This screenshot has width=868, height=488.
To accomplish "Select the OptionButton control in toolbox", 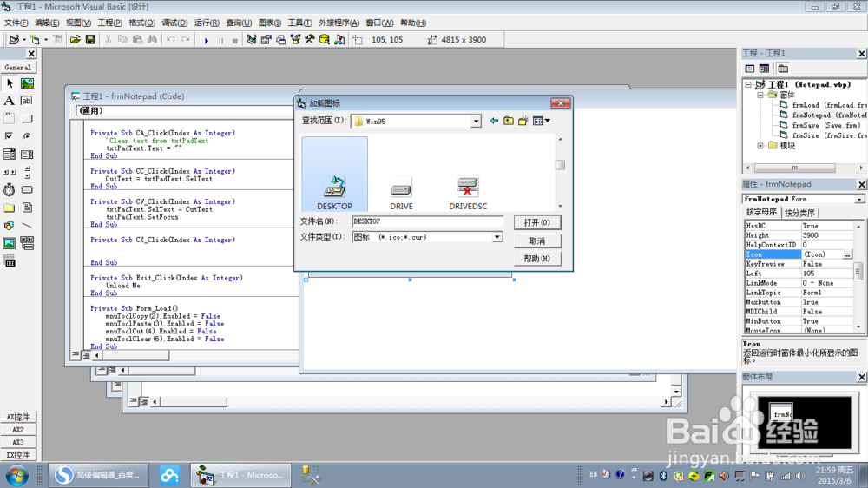I will (27, 136).
